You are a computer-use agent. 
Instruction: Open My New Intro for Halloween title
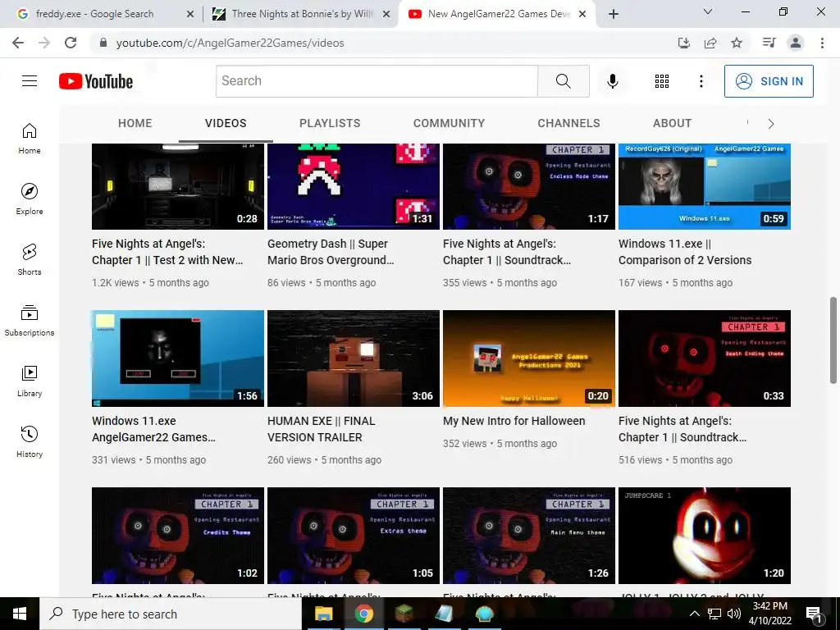(x=514, y=421)
